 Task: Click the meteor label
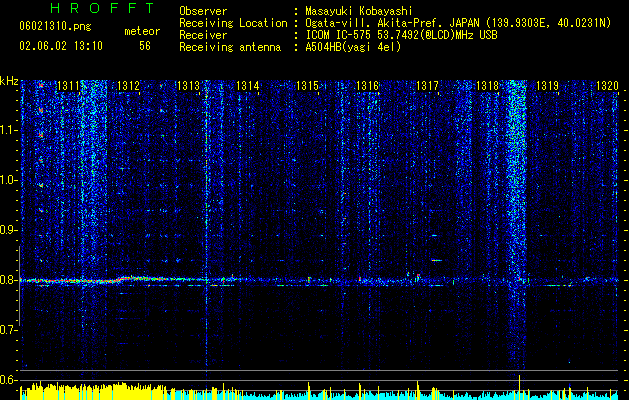tap(142, 31)
